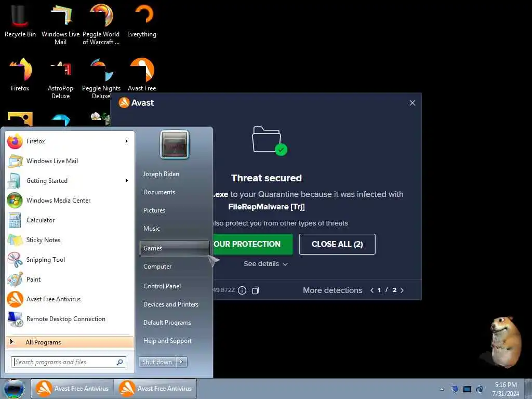This screenshot has width=532, height=399.
Task: Open Windows Live Mail desktop shortcut
Action: 60,24
